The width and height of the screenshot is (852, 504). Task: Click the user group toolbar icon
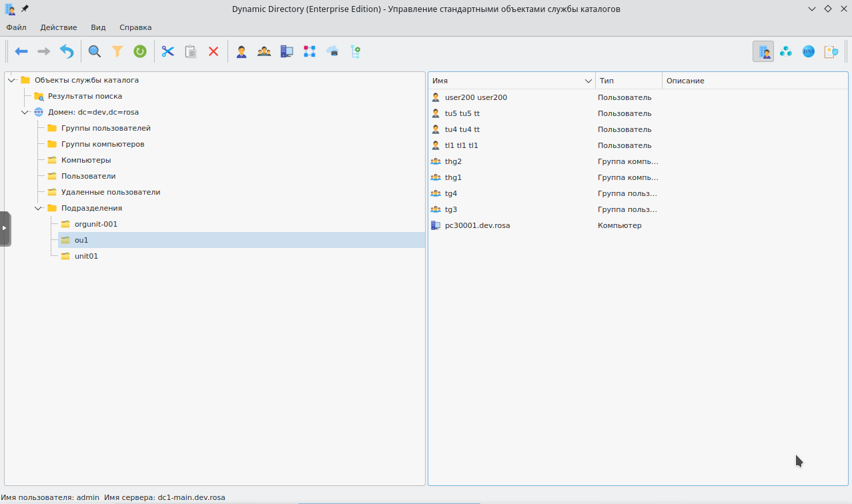[264, 51]
